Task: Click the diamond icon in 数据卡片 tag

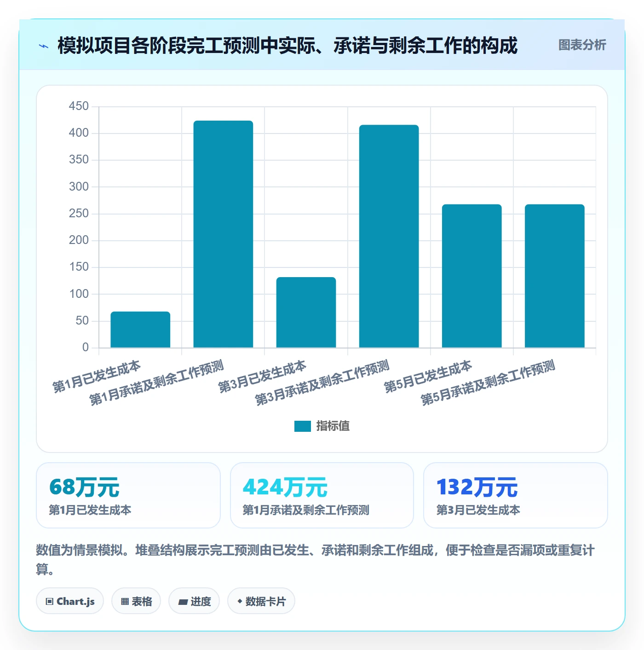Action: [240, 601]
